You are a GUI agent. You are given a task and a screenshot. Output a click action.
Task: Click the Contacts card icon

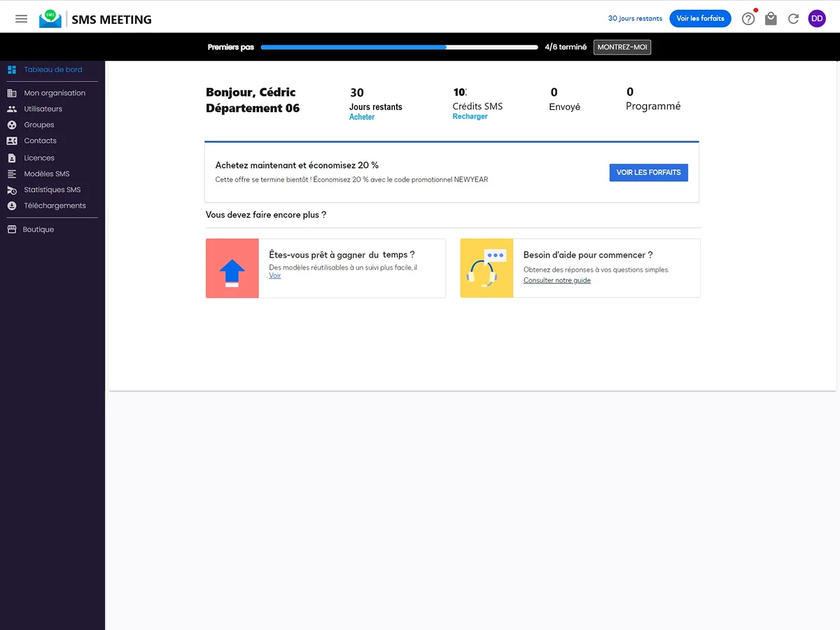(12, 141)
